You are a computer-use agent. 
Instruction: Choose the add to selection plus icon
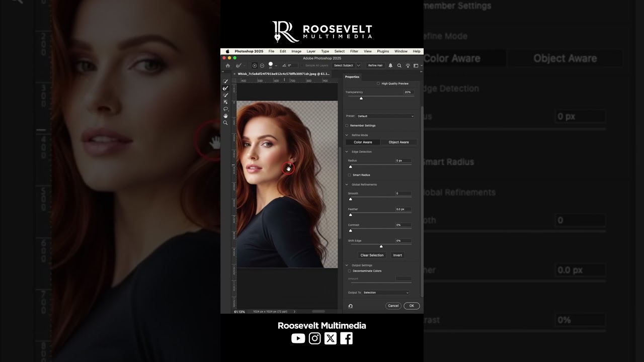pos(255,65)
